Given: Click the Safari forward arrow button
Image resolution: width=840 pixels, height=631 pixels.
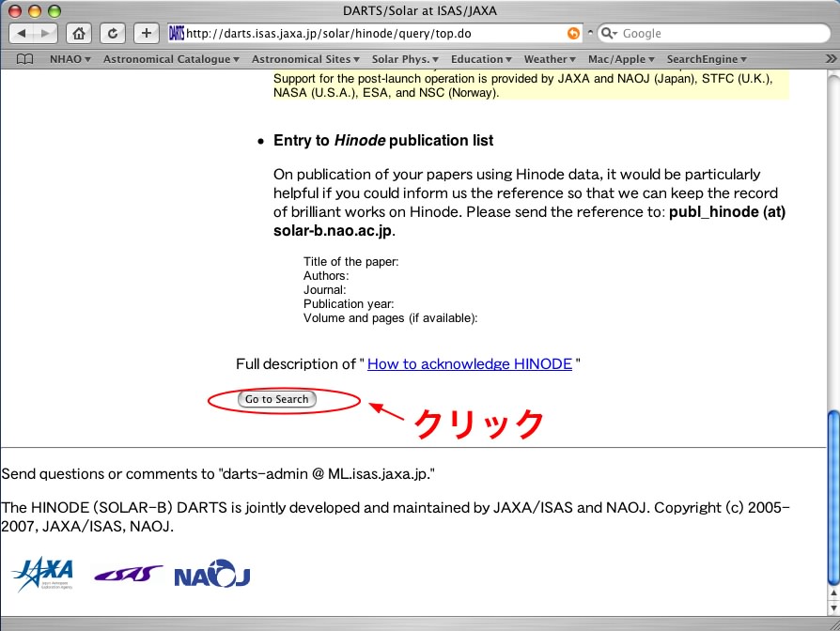Looking at the screenshot, I should (45, 33).
